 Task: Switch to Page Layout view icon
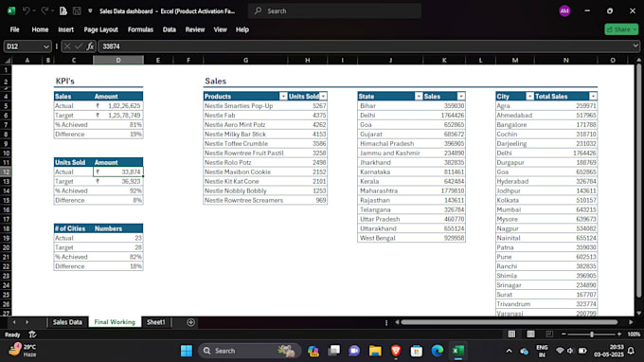coord(530,335)
